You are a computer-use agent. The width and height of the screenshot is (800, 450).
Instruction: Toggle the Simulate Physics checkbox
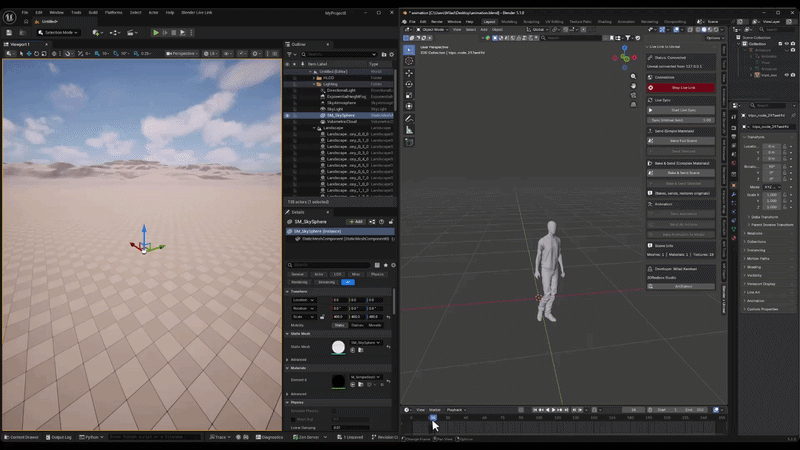(334, 411)
